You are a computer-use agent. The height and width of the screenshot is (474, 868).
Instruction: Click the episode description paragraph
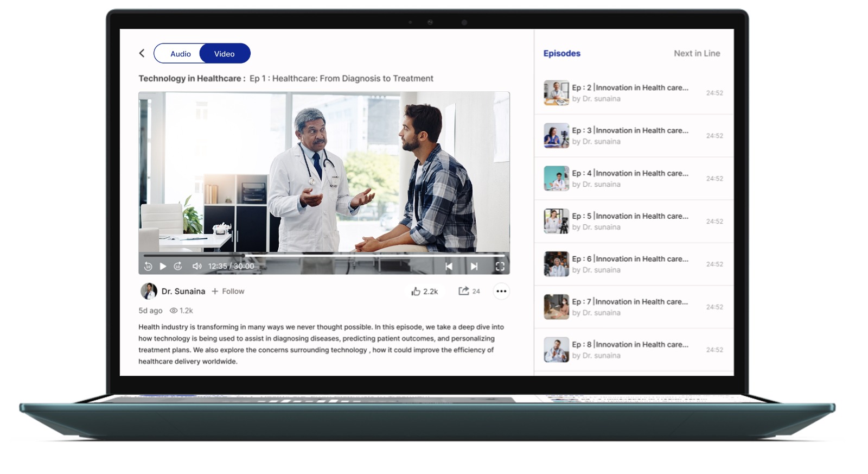pos(321,344)
